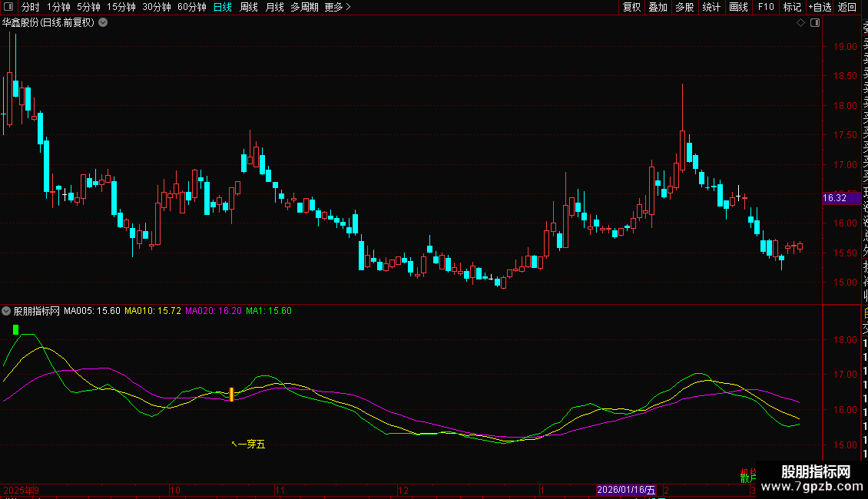Click the month 11 label on time axis
The width and height of the screenshot is (868, 499).
(x=280, y=490)
